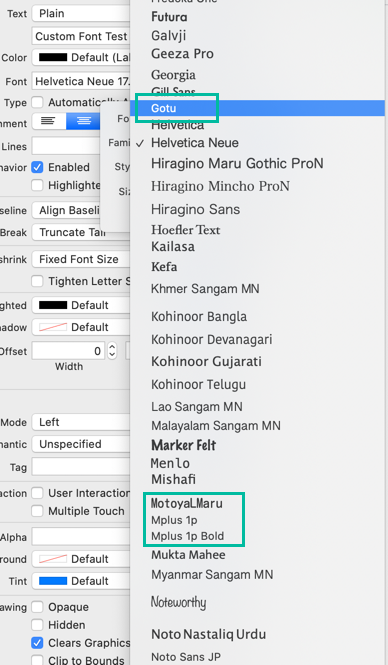Open the Semantic Unspecified dropdown
The width and height of the screenshot is (388, 665).
click(81, 444)
